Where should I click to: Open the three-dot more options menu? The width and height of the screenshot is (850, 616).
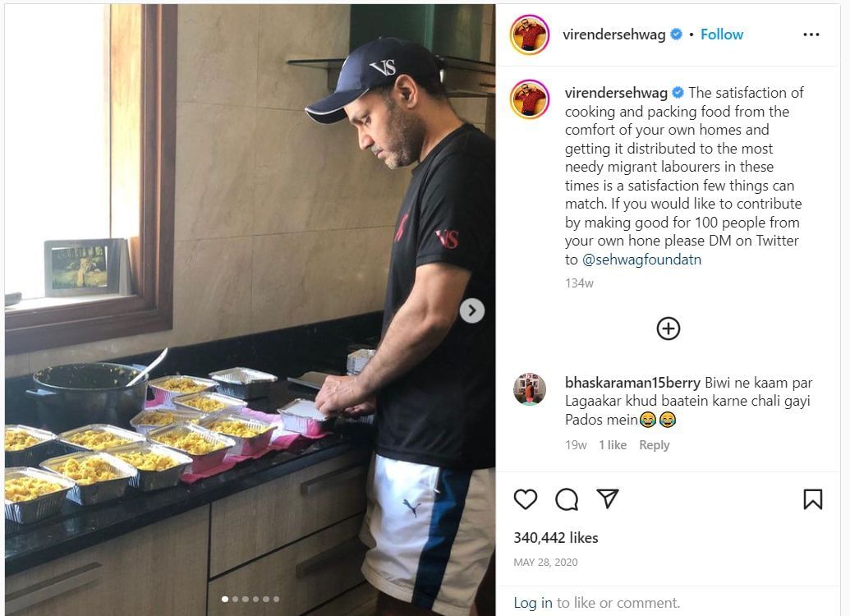tap(811, 34)
